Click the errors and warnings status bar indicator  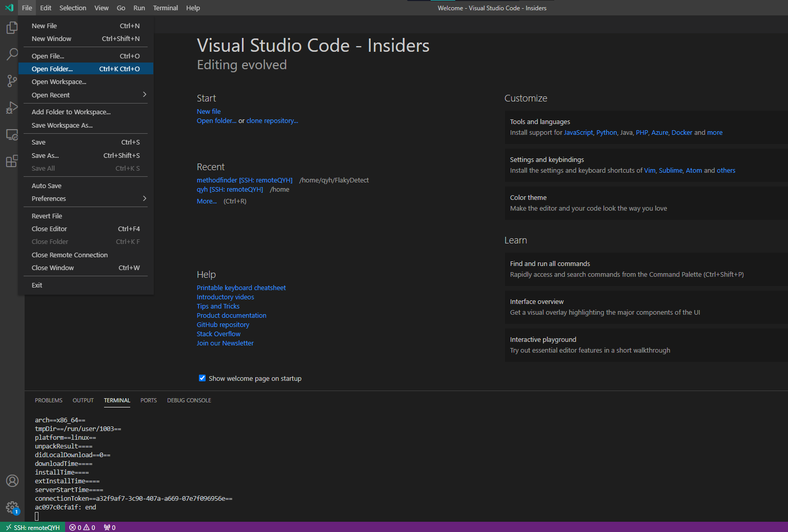(82, 527)
